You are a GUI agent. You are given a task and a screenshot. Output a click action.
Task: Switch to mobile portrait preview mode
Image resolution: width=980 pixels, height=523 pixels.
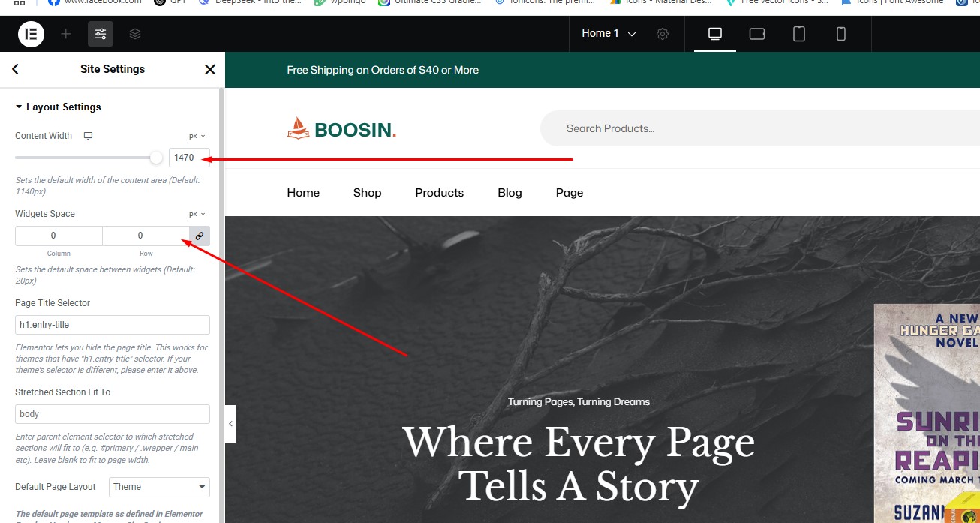tap(841, 34)
